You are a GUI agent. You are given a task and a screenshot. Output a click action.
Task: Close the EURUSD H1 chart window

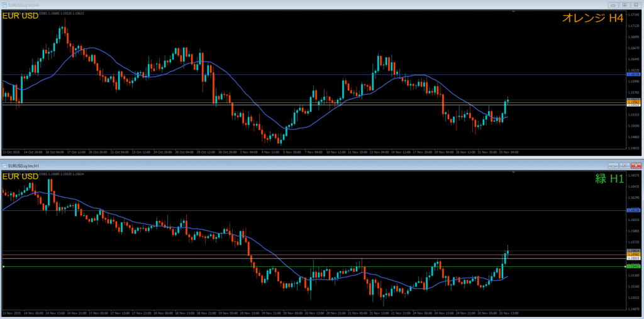click(x=636, y=165)
